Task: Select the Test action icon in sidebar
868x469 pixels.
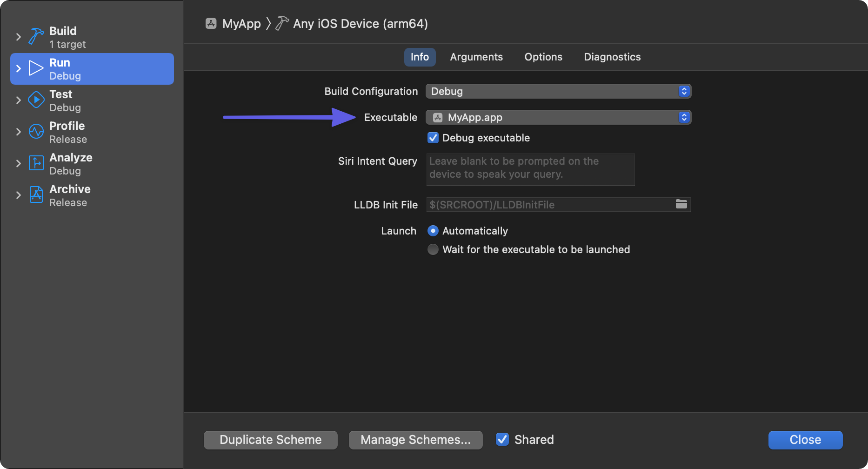Action: (36, 100)
